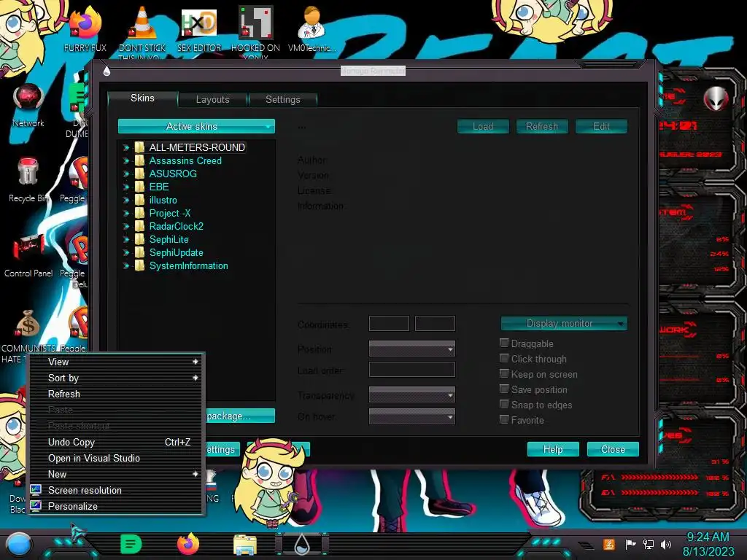The width and height of the screenshot is (747, 560).
Task: Expand the SystemInformation folder arrow
Action: tap(125, 265)
